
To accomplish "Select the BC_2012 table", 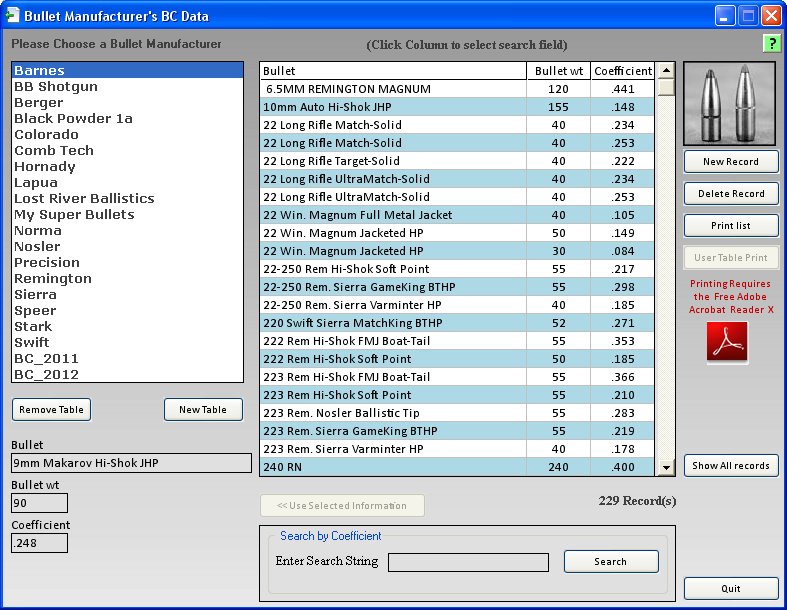I will (127, 375).
